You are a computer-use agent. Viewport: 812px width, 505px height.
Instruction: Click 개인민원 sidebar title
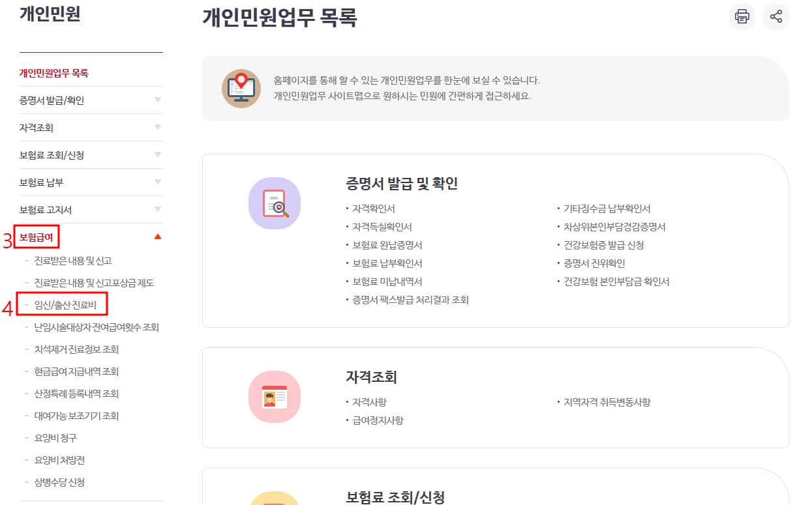50,14
